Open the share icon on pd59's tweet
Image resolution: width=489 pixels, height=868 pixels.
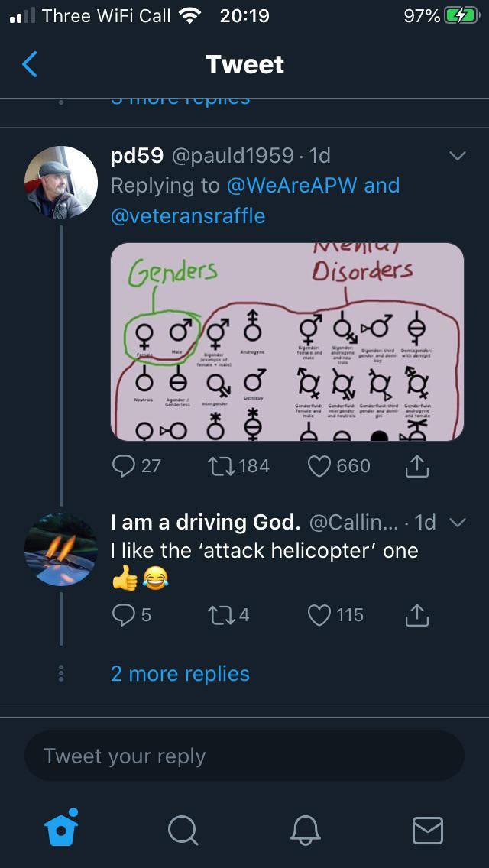click(416, 465)
